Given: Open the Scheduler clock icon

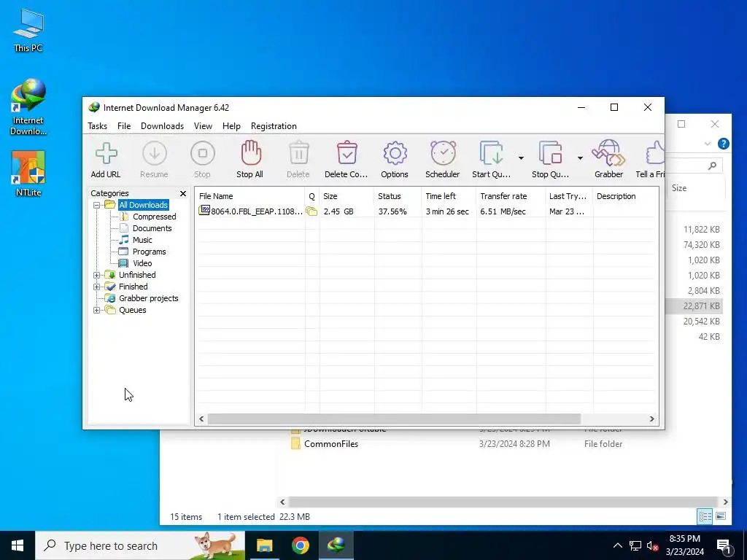Looking at the screenshot, I should [x=443, y=153].
